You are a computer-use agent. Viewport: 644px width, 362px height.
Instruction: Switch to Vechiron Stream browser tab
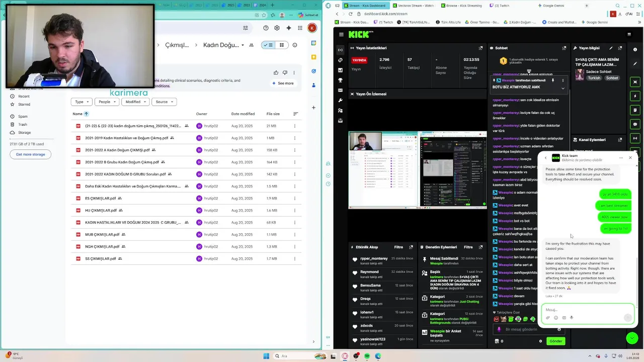pos(416,6)
